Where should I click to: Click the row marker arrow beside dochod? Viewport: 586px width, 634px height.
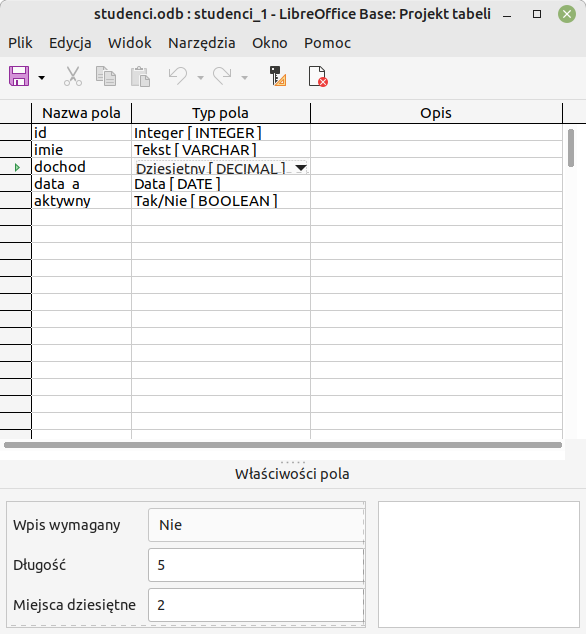[17, 167]
